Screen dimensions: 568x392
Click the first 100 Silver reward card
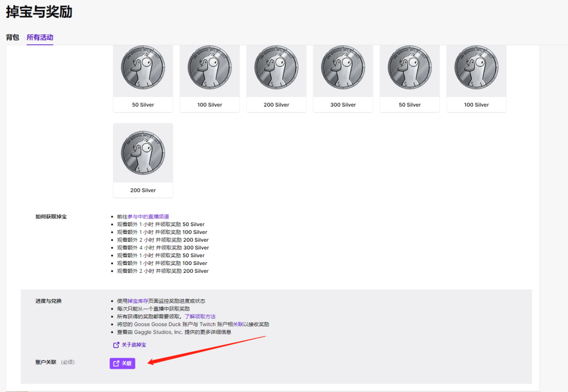210,78
